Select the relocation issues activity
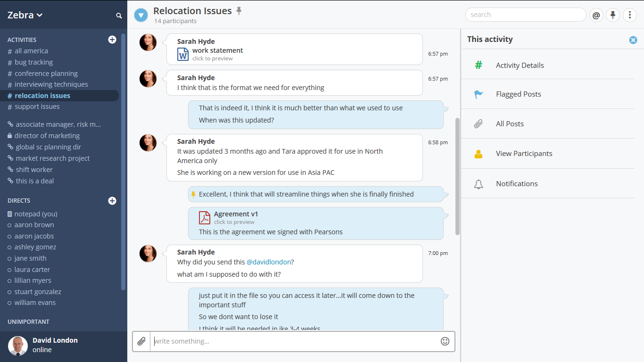 [x=59, y=96]
